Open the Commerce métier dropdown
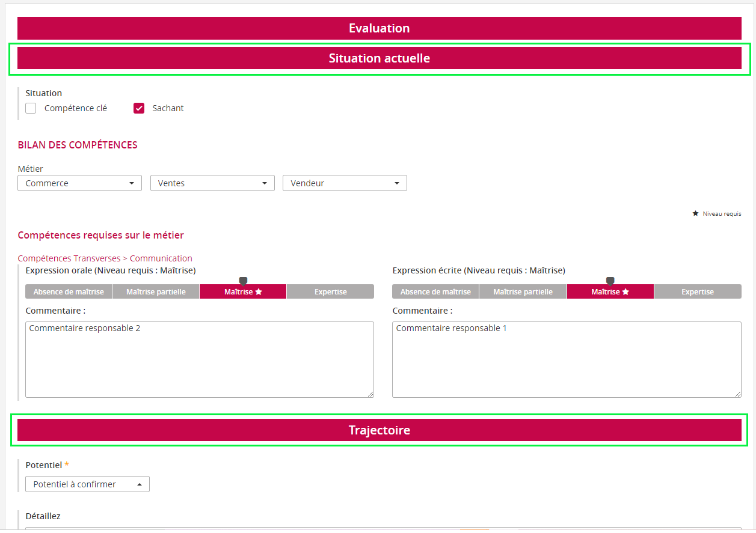The height and width of the screenshot is (533, 756). click(79, 183)
